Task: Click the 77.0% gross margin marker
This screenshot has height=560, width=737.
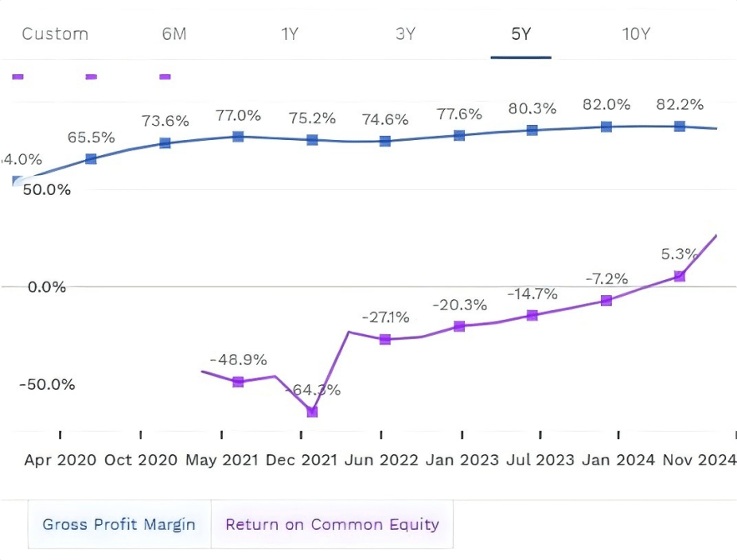Action: click(238, 137)
